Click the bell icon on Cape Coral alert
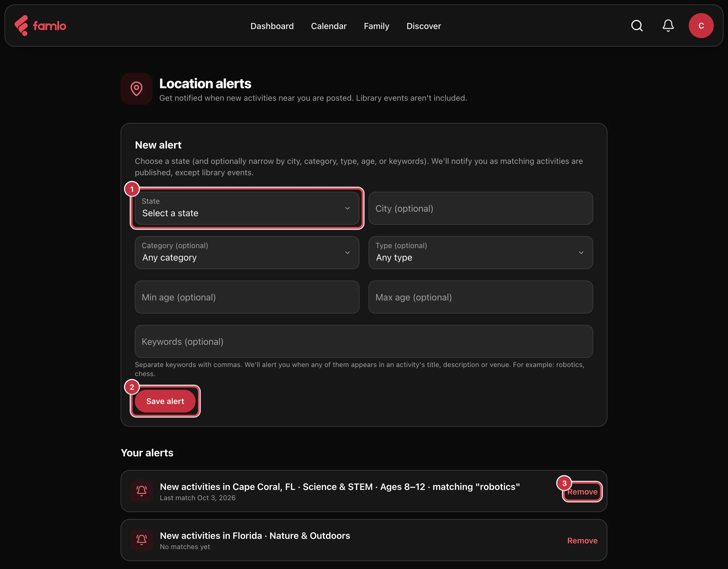Screen dimensions: 728x569 pyautogui.click(x=141, y=491)
